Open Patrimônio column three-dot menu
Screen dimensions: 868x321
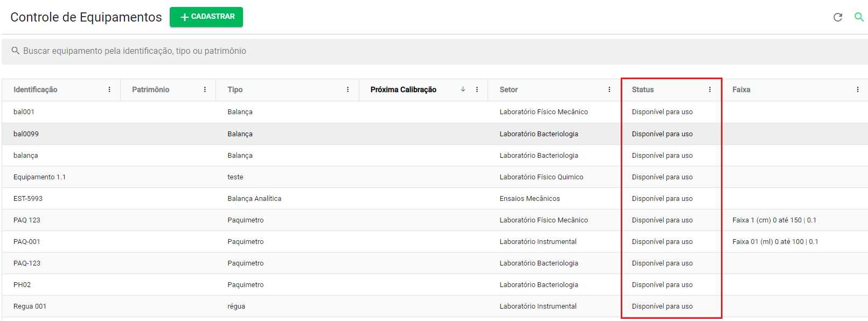(x=205, y=89)
